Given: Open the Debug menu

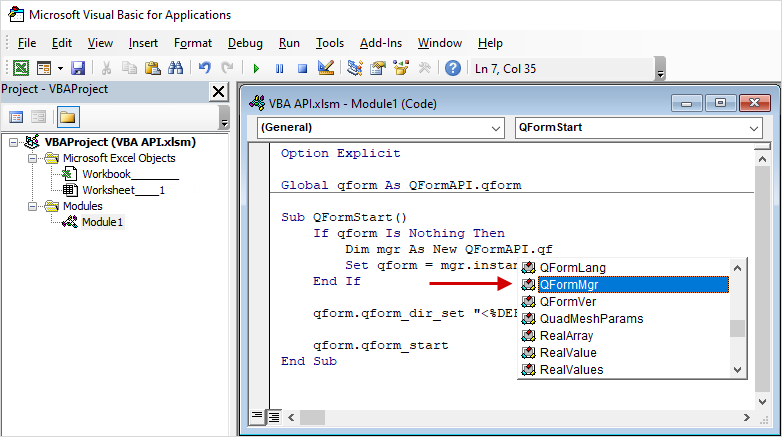Looking at the screenshot, I should [245, 43].
